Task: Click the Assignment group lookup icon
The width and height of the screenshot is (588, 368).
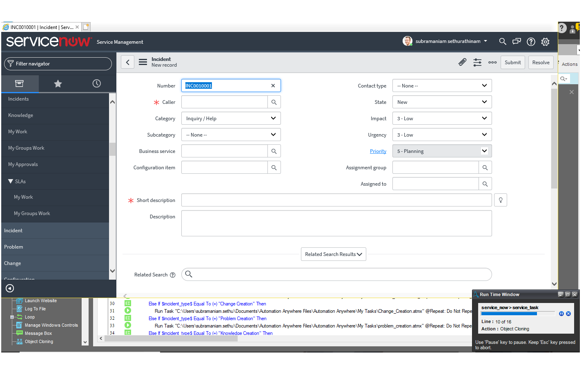Action: [x=485, y=168]
